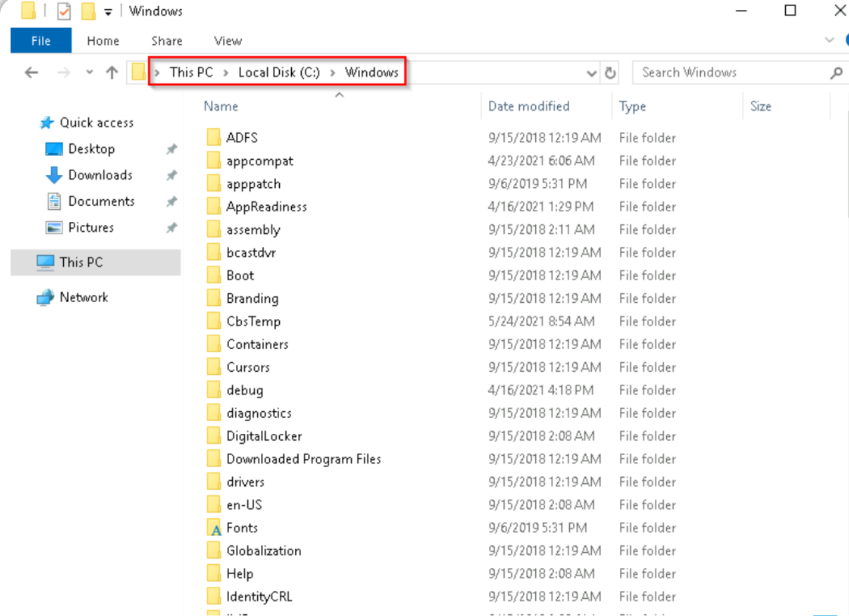Image resolution: width=849 pixels, height=616 pixels.
Task: Select the debug folder name
Action: (245, 390)
